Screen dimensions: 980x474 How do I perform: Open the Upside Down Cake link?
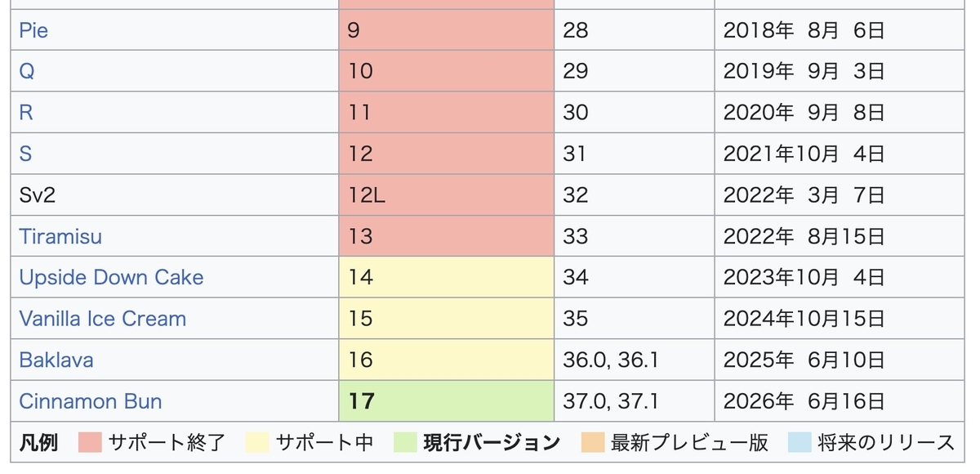(111, 278)
